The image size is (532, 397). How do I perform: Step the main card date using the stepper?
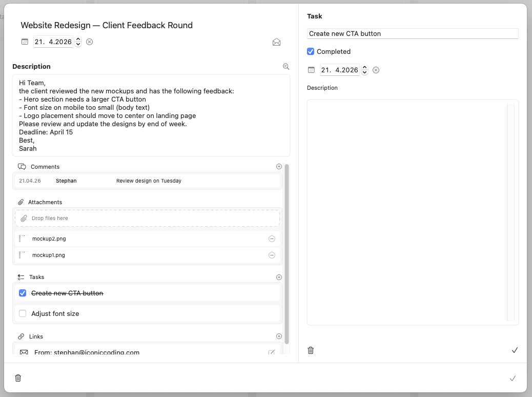pyautogui.click(x=78, y=42)
